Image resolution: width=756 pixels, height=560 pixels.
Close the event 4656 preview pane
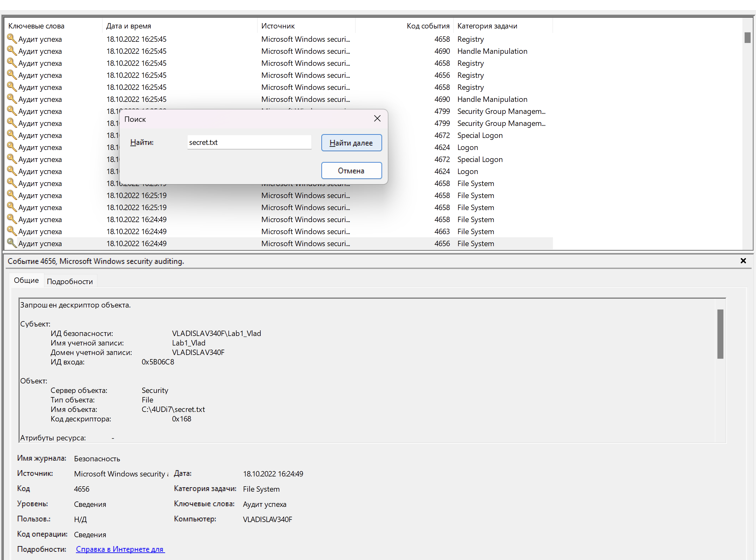[743, 261]
